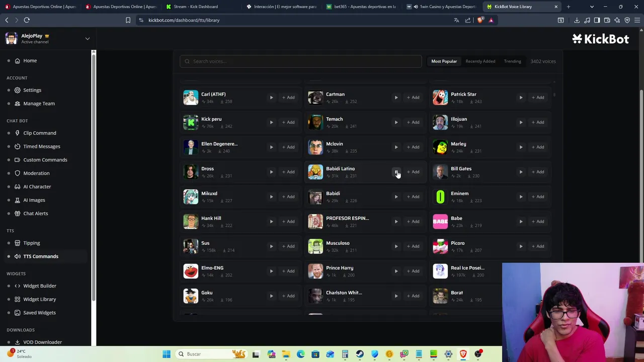
Task: Open Saved Widgets page
Action: pos(39,313)
